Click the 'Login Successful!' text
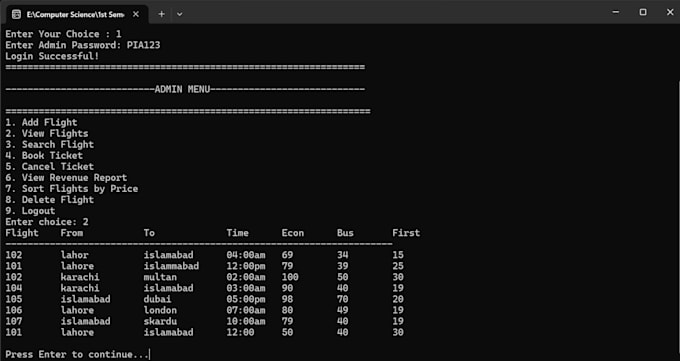The height and width of the screenshot is (361, 680). pyautogui.click(x=52, y=56)
